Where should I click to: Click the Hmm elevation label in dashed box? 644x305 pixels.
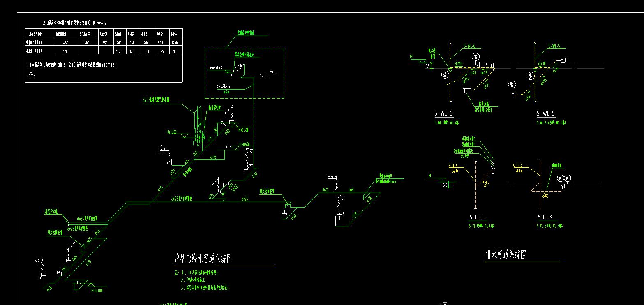(x=272, y=72)
